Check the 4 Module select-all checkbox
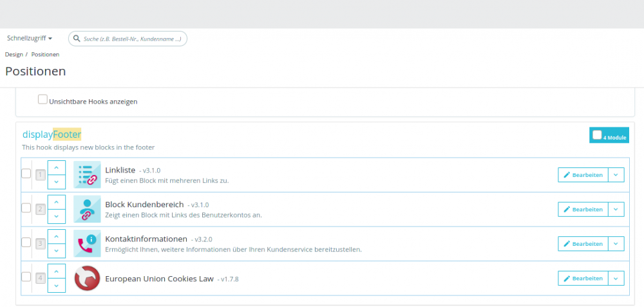Image resolution: width=644 pixels, height=307 pixels. pyautogui.click(x=597, y=135)
